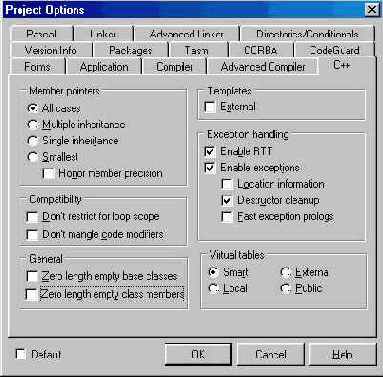Switch to the Pascal tab
The width and height of the screenshot is (383, 377).
41,34
